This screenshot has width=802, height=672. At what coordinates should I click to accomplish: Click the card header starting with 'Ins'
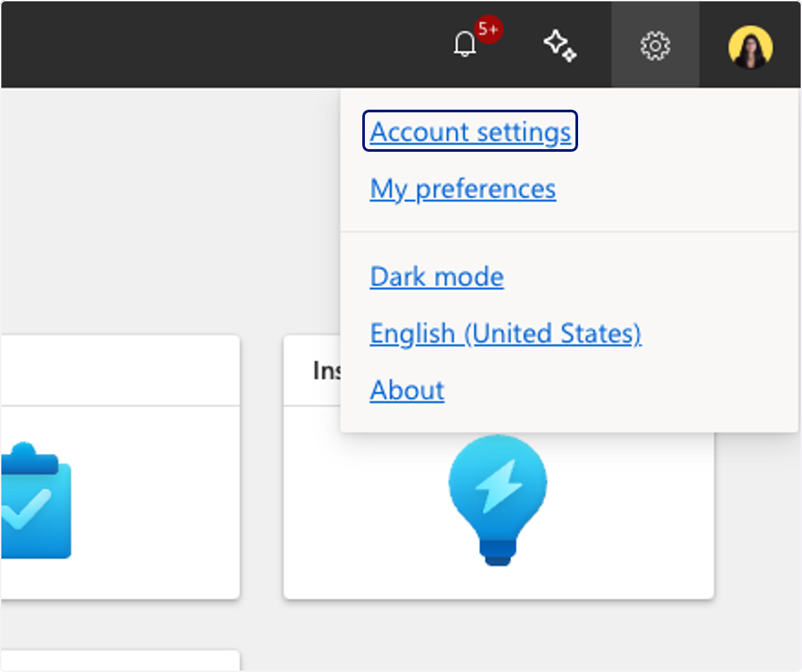[313, 370]
